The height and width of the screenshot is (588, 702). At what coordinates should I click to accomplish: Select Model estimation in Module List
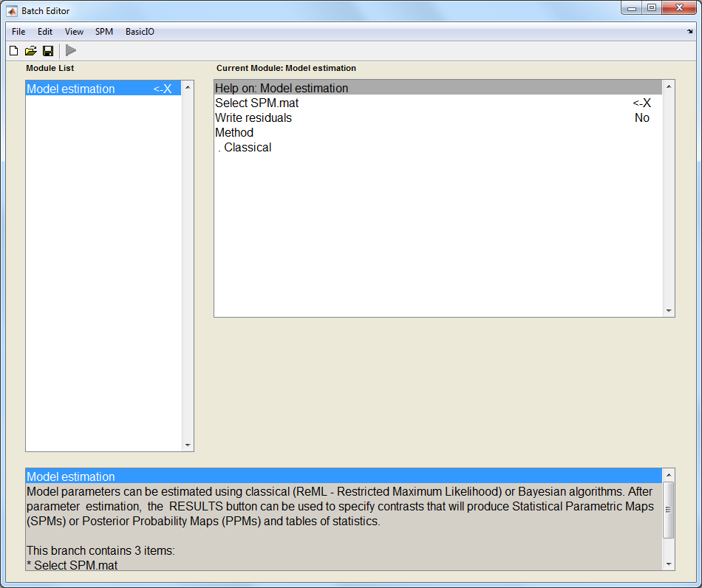tap(71, 89)
